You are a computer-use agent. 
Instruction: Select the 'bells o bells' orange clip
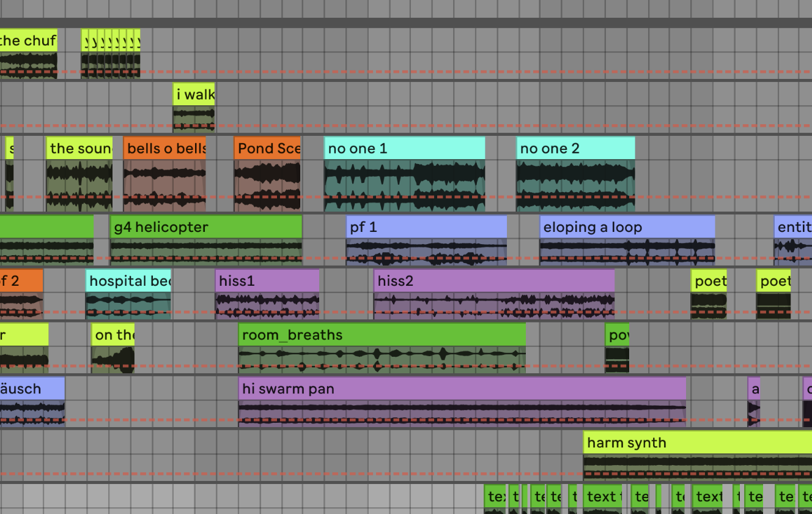click(164, 149)
